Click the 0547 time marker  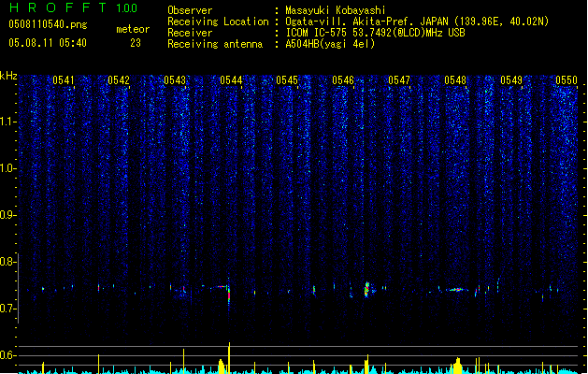point(399,80)
